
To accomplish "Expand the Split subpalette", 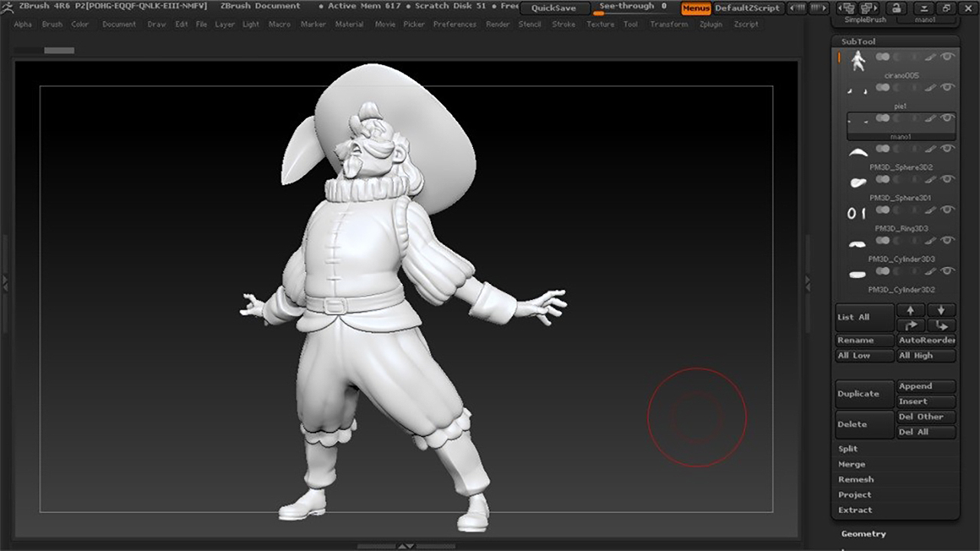I will [x=848, y=448].
